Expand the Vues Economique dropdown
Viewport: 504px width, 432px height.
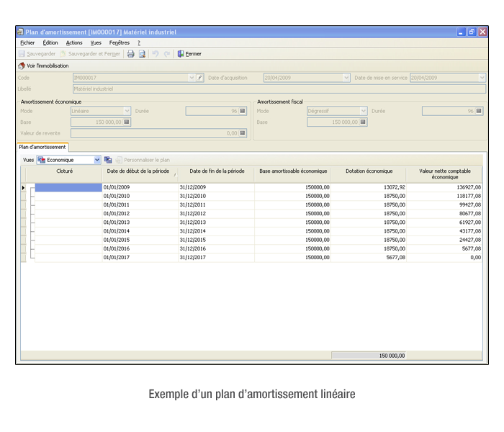click(x=97, y=160)
